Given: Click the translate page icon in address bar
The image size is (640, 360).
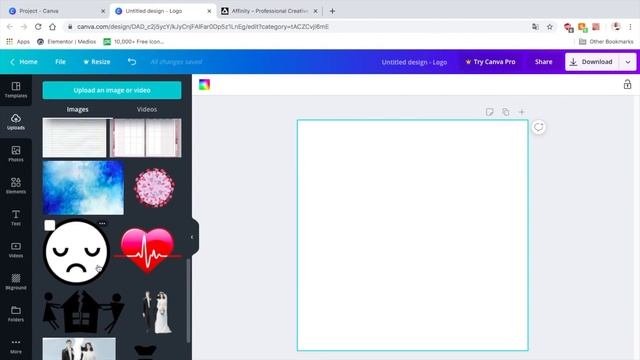Looking at the screenshot, I should coord(535,27).
